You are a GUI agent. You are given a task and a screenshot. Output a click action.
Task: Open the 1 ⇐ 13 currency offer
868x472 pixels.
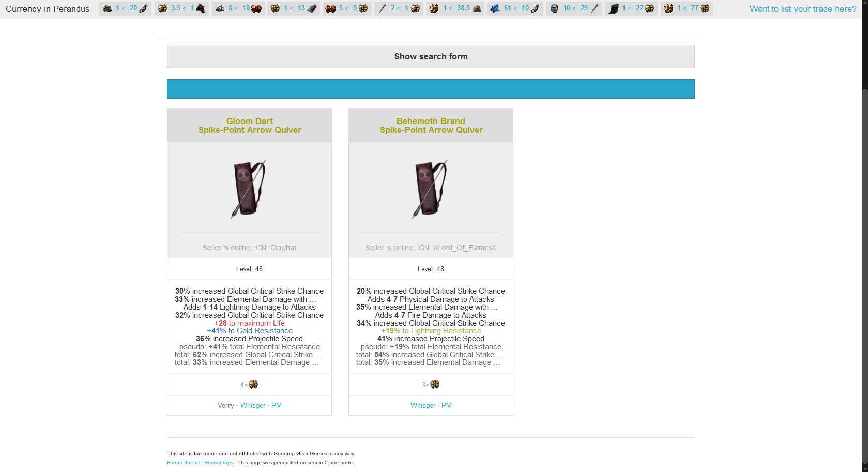[x=294, y=8]
